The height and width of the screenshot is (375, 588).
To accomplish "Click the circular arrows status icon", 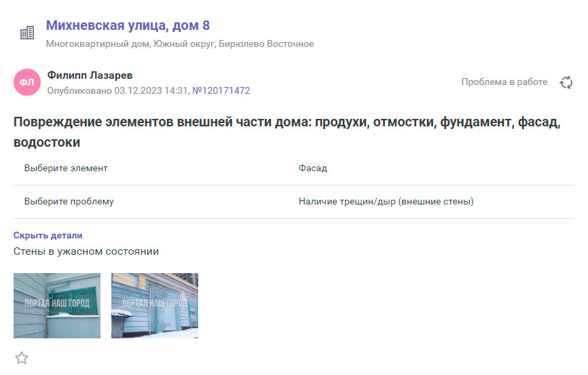I will point(566,82).
